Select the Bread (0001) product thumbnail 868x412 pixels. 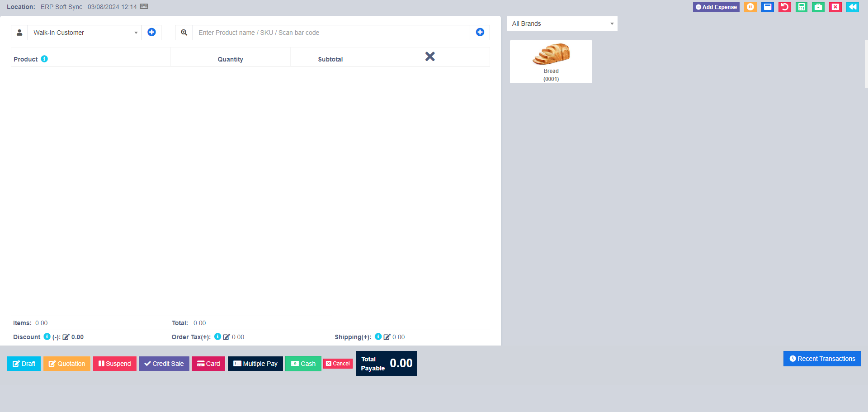click(x=551, y=61)
